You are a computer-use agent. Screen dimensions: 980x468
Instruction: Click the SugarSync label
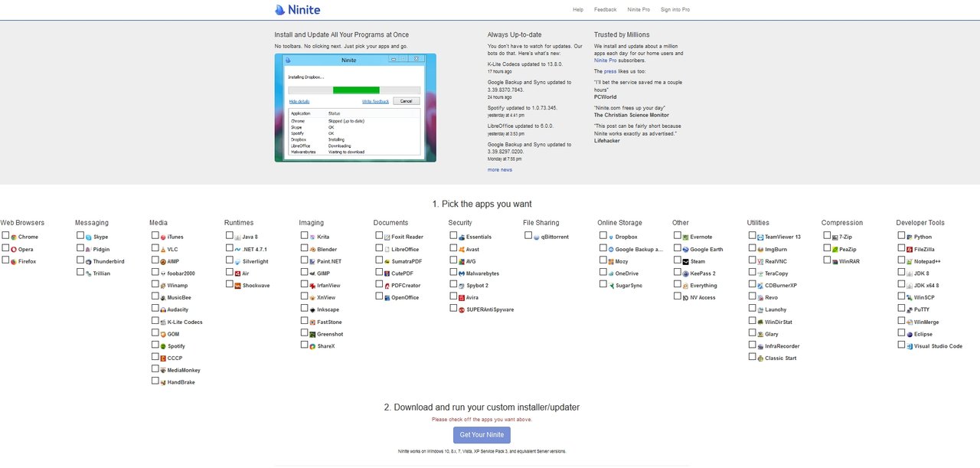(629, 286)
